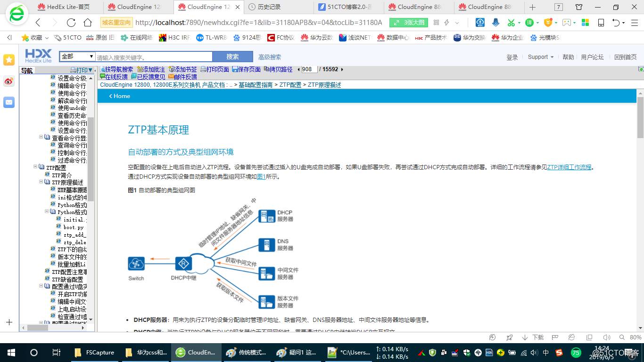The height and width of the screenshot is (362, 644).
Task: Open the yellow star favorites sidebar icon
Action: point(9,59)
